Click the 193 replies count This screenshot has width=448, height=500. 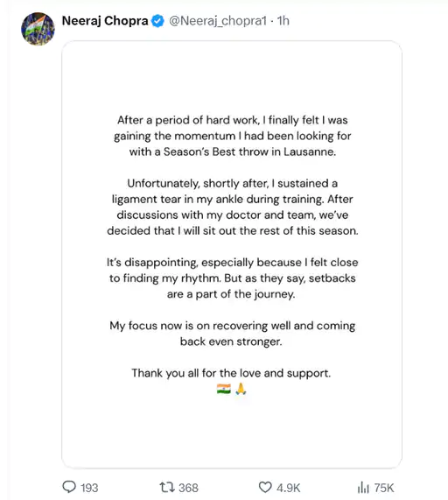[x=89, y=488]
